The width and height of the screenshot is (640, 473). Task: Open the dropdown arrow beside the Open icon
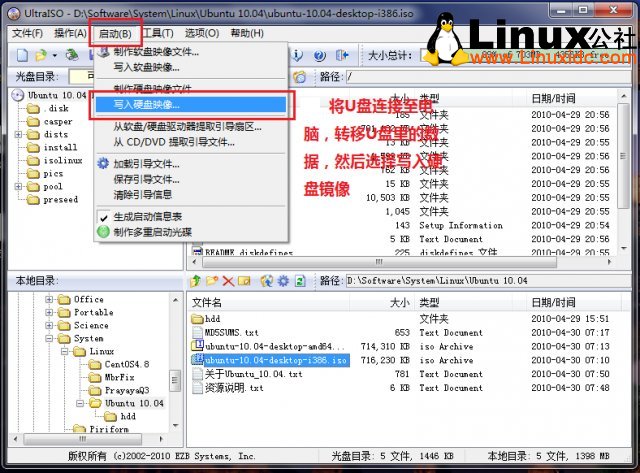click(55, 55)
